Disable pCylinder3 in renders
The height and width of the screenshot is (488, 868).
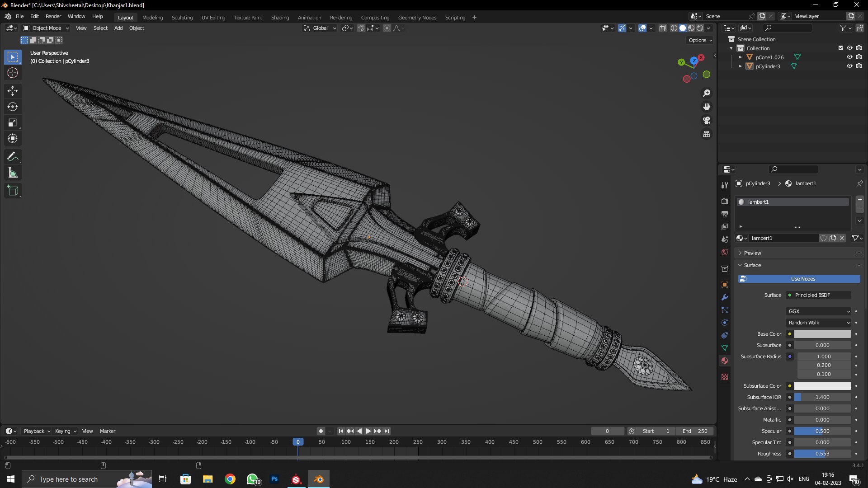(859, 66)
